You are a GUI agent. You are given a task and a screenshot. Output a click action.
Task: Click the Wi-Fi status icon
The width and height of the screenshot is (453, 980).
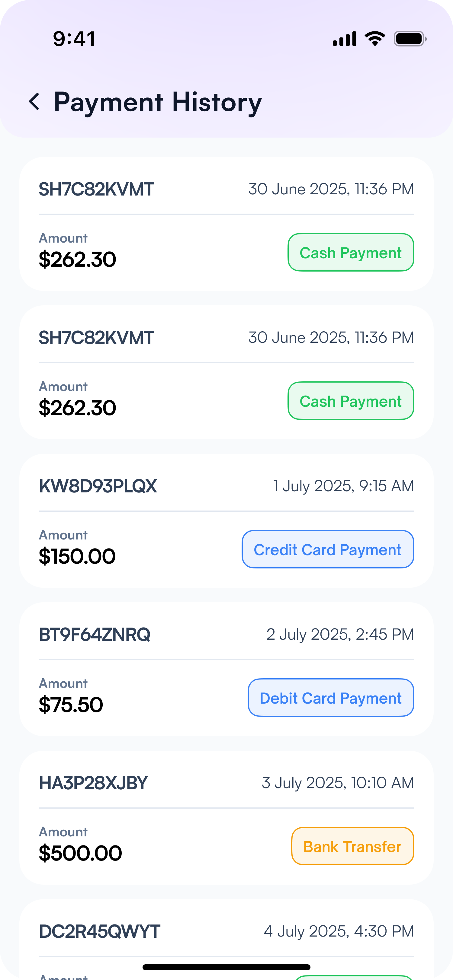click(375, 39)
